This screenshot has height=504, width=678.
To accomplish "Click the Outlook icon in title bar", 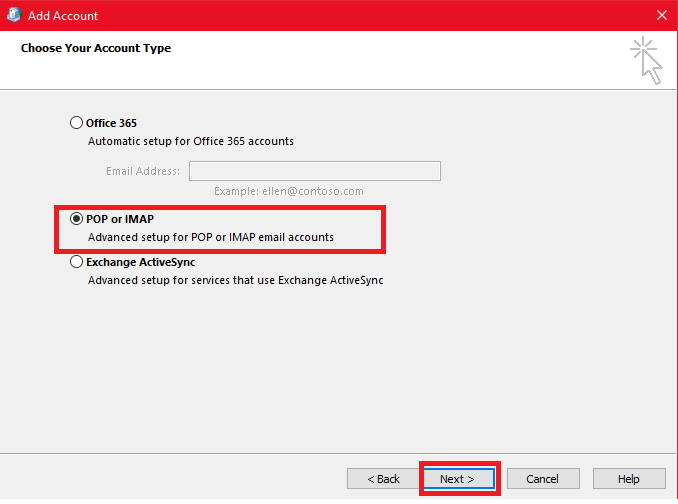I will 14,15.
